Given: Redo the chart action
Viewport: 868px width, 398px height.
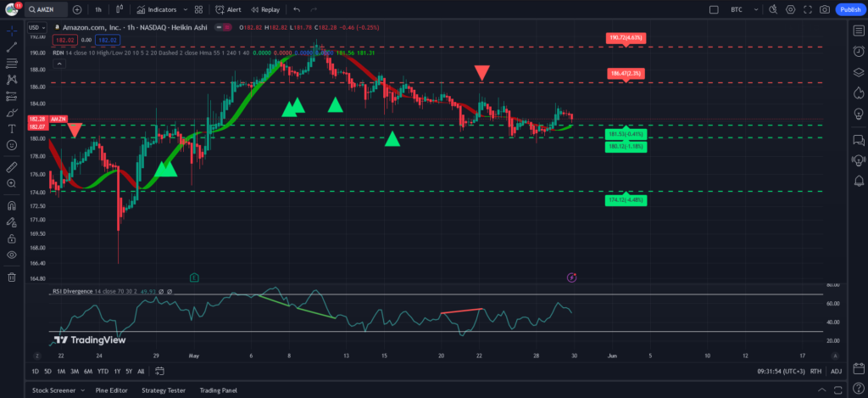Looking at the screenshot, I should 314,9.
